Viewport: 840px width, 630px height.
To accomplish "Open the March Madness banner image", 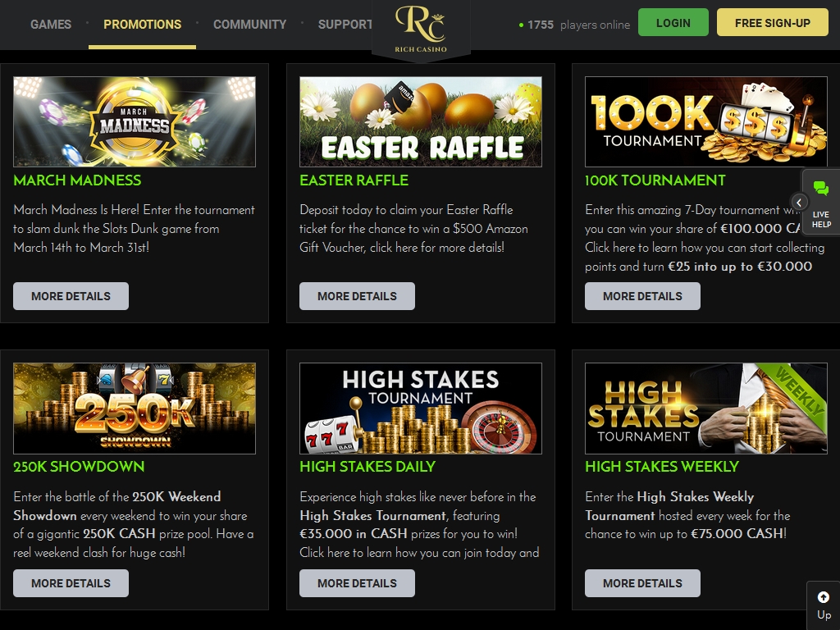I will coord(135,121).
